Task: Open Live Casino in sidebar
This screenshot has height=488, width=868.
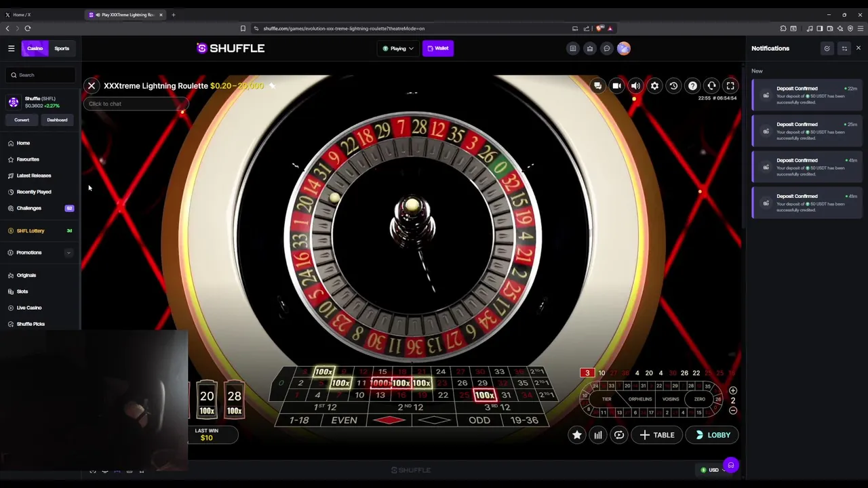Action: click(29, 308)
